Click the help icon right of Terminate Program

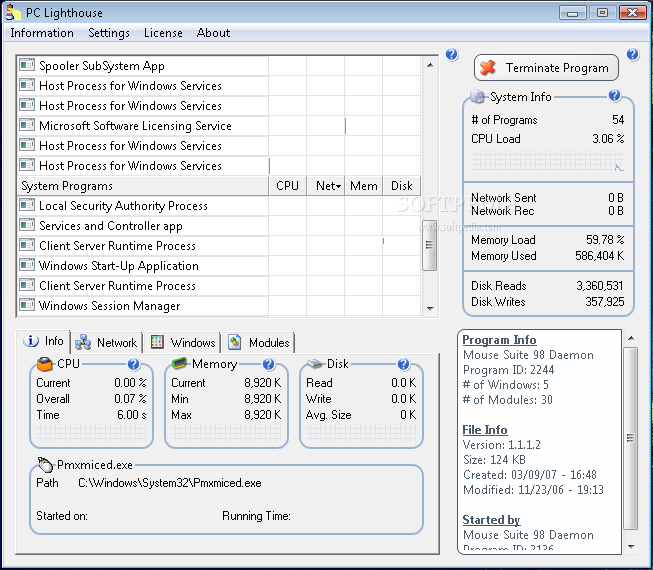[x=632, y=54]
